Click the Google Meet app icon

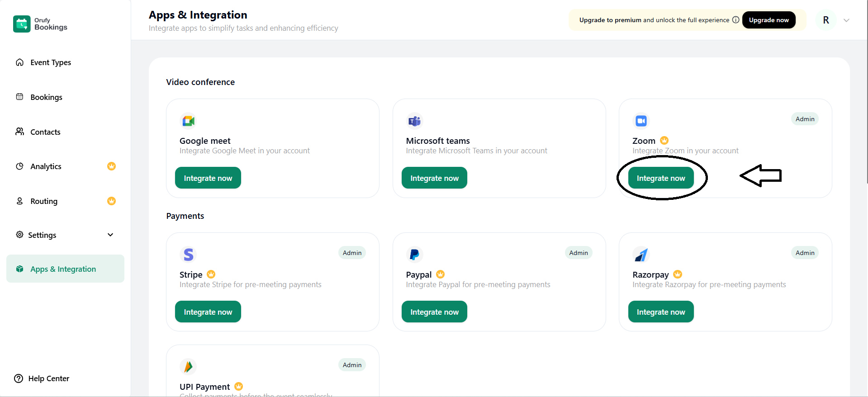[x=188, y=121]
